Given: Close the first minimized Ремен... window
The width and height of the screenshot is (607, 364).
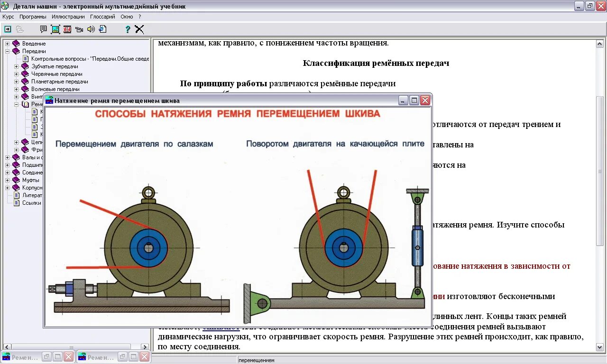Looking at the screenshot, I should coord(68,357).
